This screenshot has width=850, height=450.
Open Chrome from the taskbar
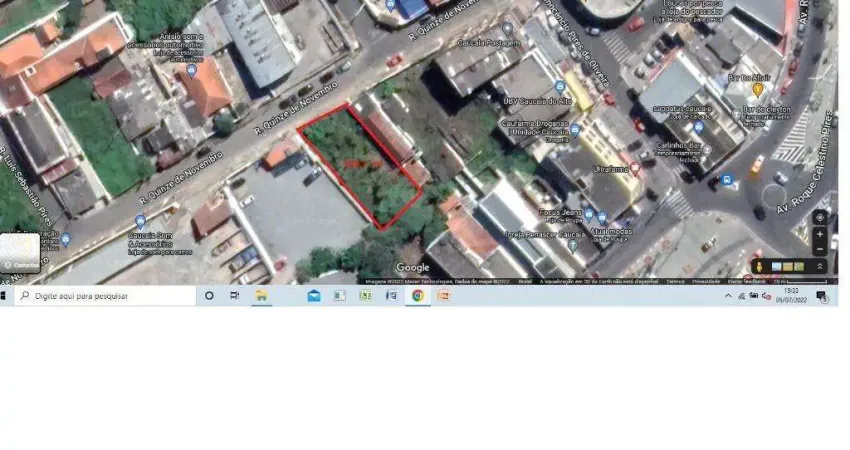(x=417, y=296)
